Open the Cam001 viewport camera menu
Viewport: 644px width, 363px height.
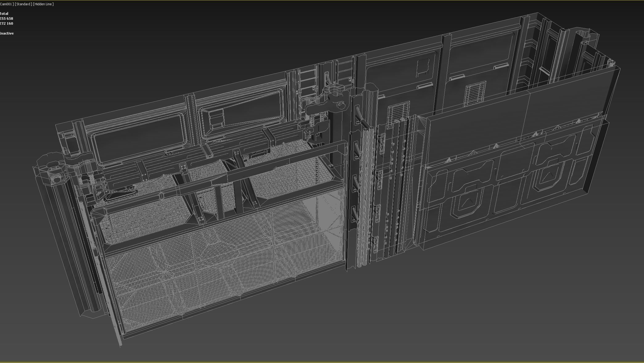coord(6,4)
